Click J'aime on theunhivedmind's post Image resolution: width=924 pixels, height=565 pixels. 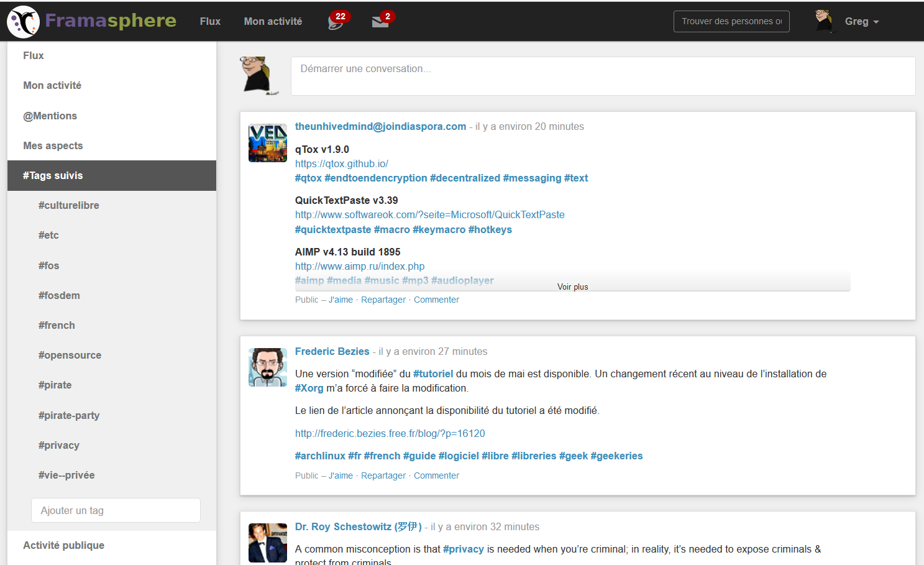pyautogui.click(x=341, y=300)
